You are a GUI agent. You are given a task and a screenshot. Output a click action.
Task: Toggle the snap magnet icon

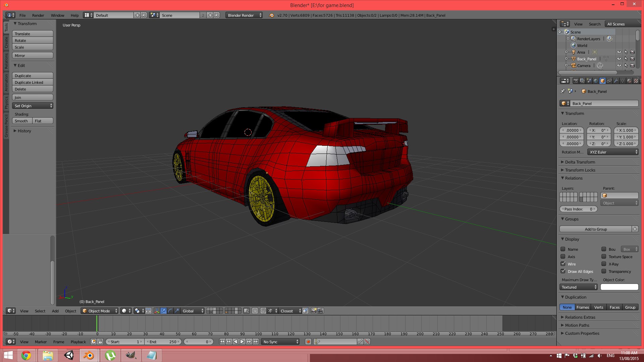pos(263,311)
